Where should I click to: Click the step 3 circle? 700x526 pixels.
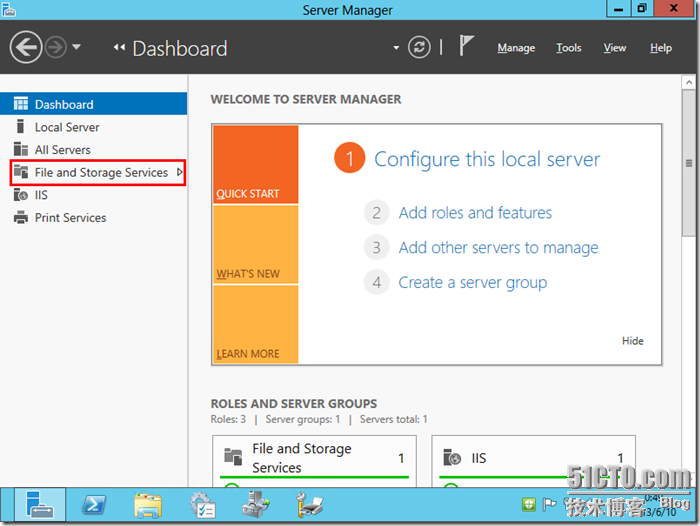pyautogui.click(x=377, y=247)
